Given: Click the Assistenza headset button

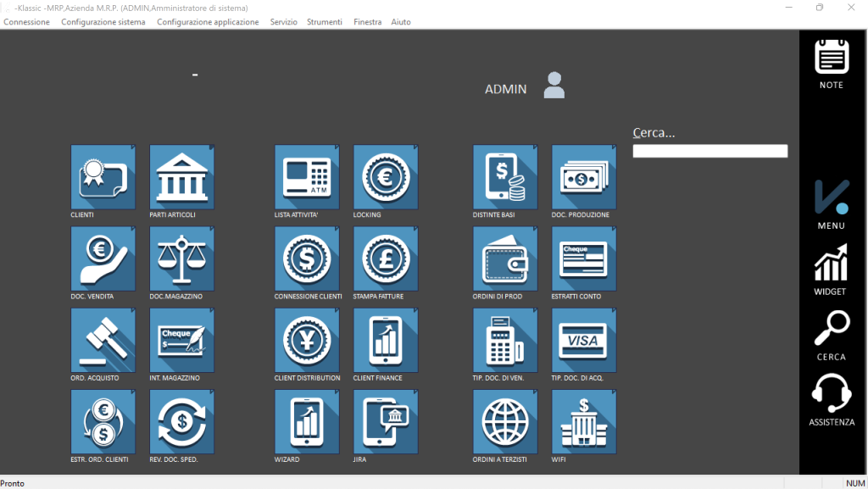Looking at the screenshot, I should click(x=832, y=400).
